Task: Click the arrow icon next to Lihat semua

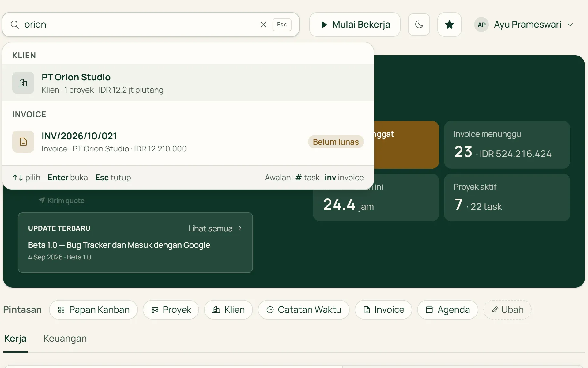Action: tap(239, 228)
